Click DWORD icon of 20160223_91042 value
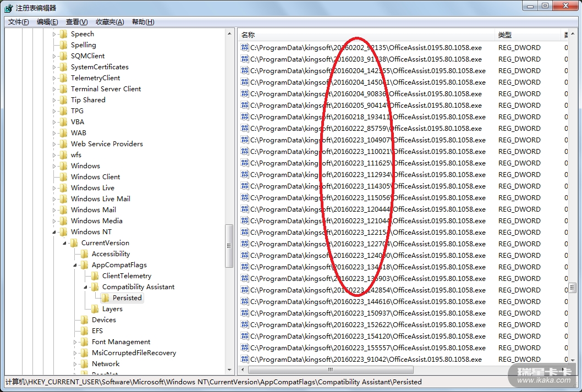Image resolution: width=582 pixels, height=392 pixels. coord(245,360)
